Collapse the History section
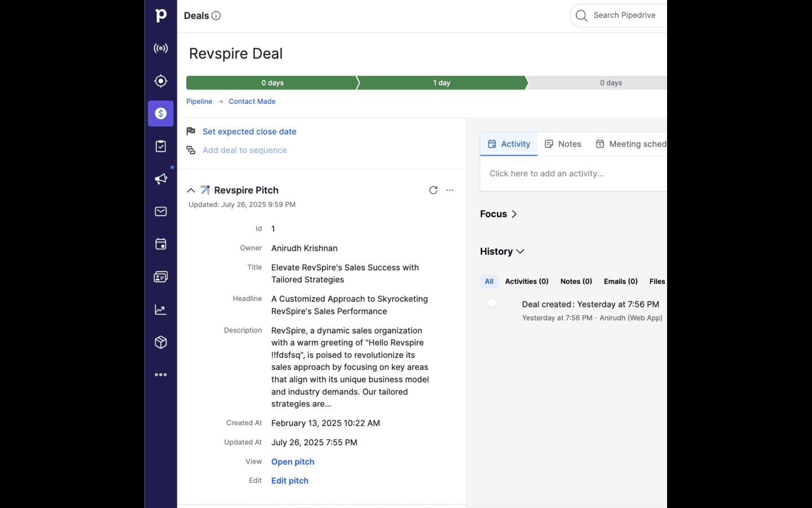Viewport: 812px width, 508px height. (x=502, y=252)
